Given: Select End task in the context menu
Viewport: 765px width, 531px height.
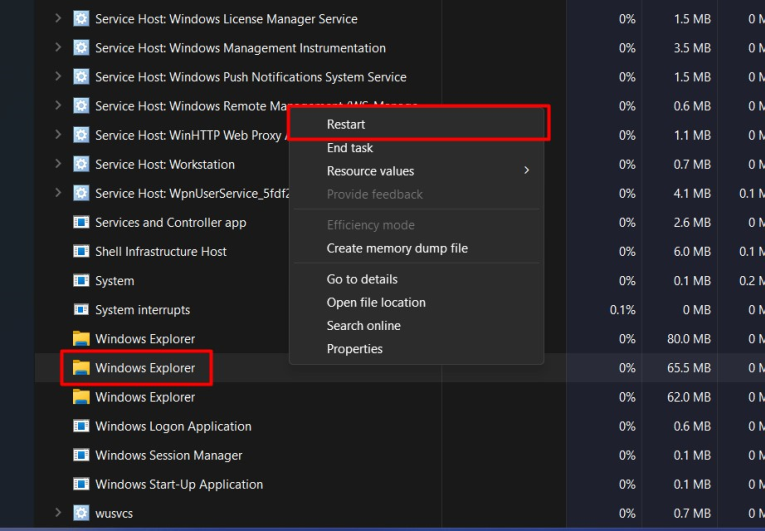Looking at the screenshot, I should 350,148.
